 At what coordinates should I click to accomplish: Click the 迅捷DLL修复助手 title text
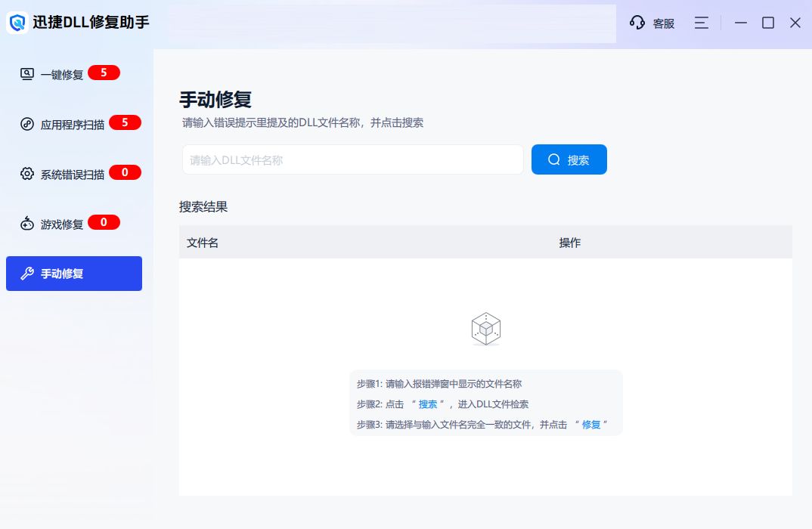[x=91, y=22]
